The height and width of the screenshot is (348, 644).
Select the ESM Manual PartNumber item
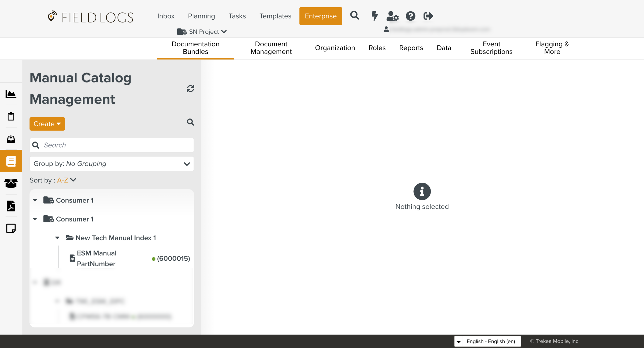coord(97,258)
